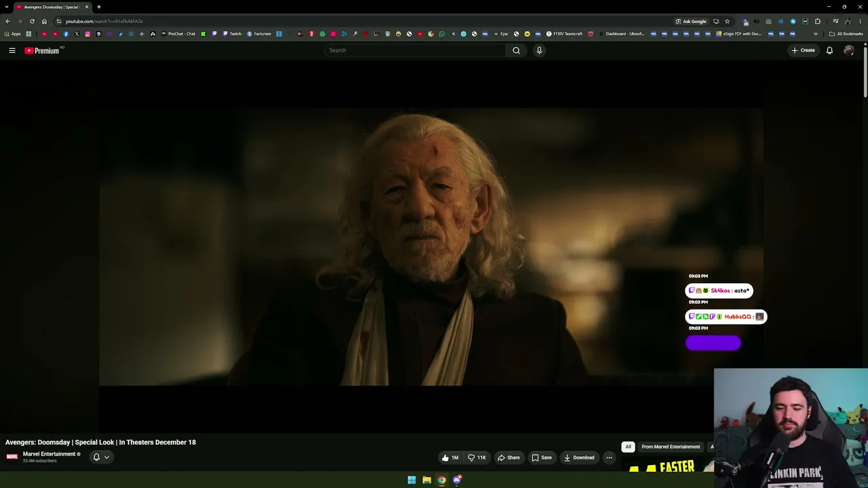Image resolution: width=868 pixels, height=488 pixels.
Task: View site information icon in address bar
Action: [x=59, y=21]
